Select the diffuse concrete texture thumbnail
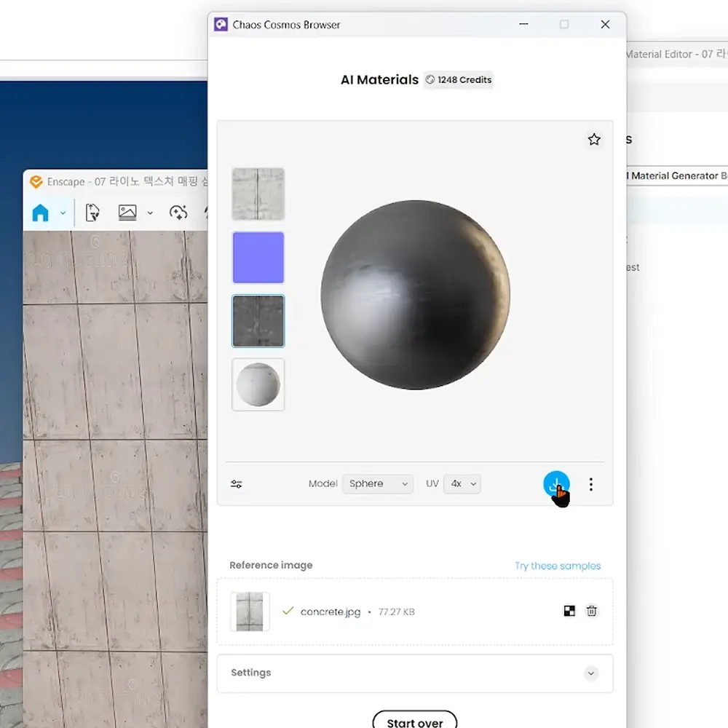The height and width of the screenshot is (728, 728). pyautogui.click(x=258, y=194)
